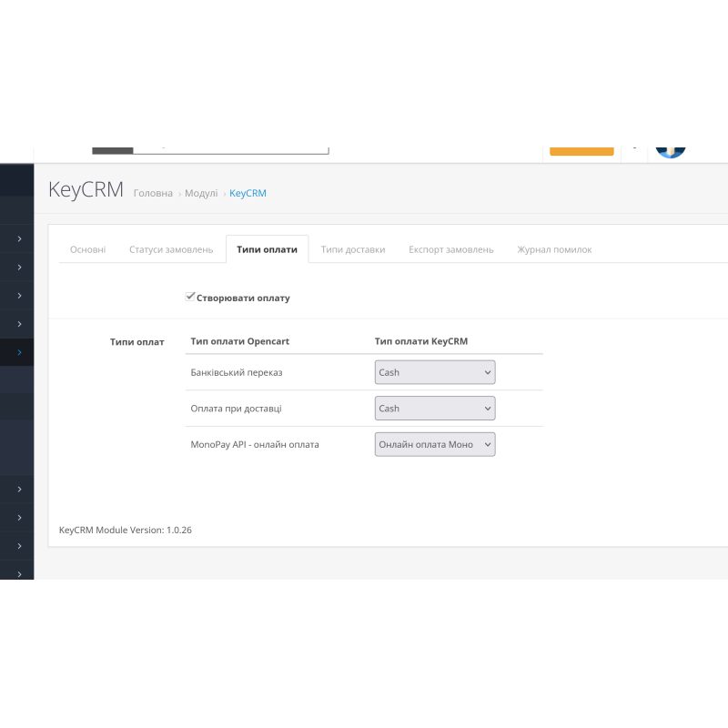728x728 pixels.
Task: Open the "Експорт замовлень" tab
Action: pyautogui.click(x=450, y=248)
